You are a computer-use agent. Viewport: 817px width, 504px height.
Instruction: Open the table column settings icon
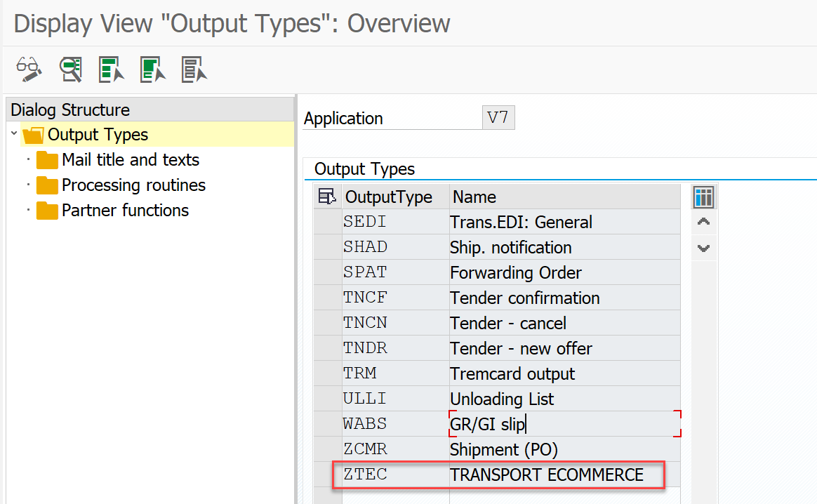coord(703,197)
